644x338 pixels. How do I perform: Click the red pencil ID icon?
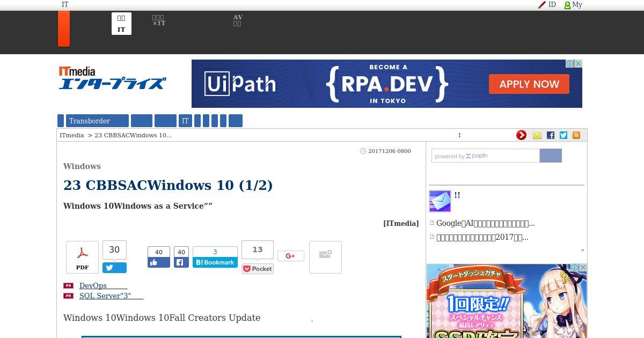542,5
